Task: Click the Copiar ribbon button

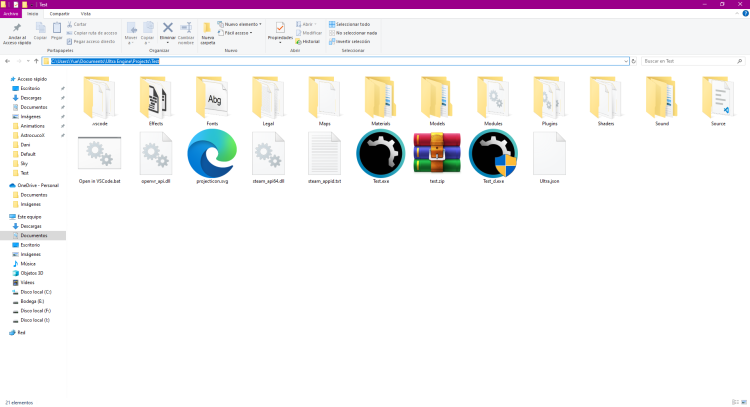Action: click(40, 31)
